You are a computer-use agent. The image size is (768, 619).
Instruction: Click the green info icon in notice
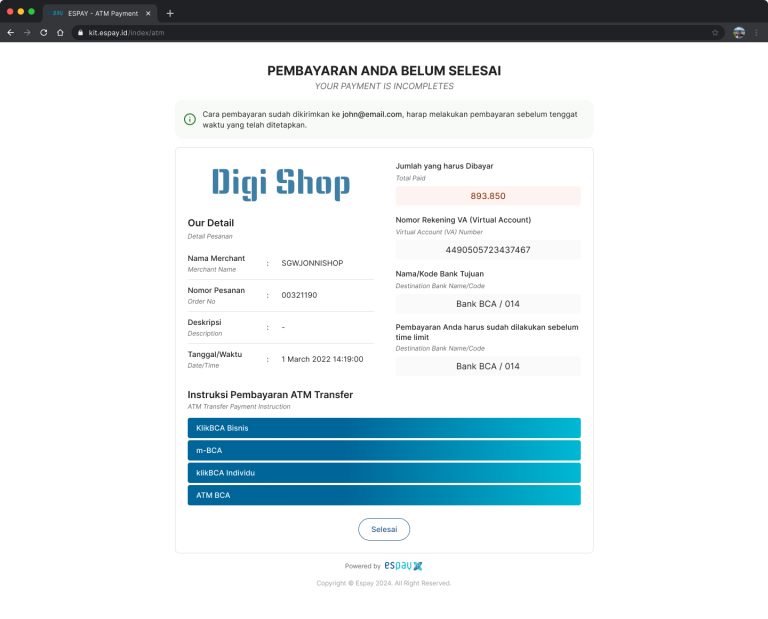pyautogui.click(x=190, y=119)
